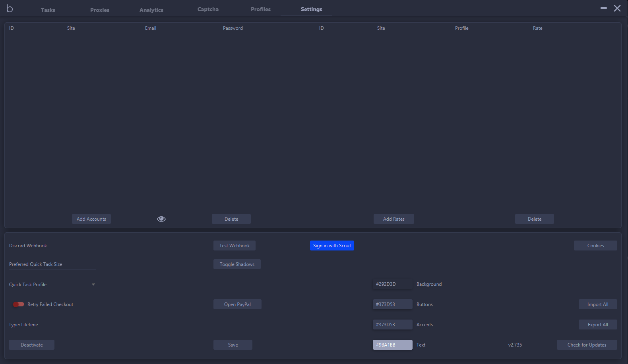
Task: Open the Proxies tab
Action: (x=99, y=10)
